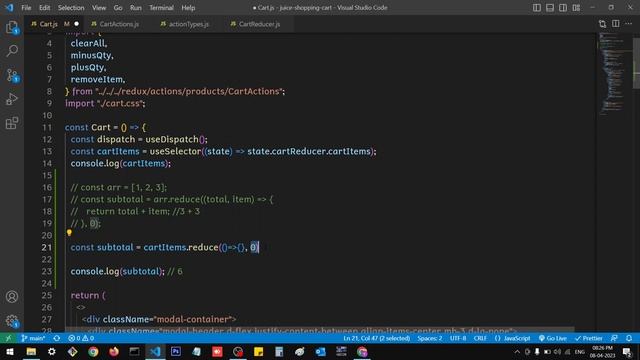Open the Search view in activity bar

12,51
